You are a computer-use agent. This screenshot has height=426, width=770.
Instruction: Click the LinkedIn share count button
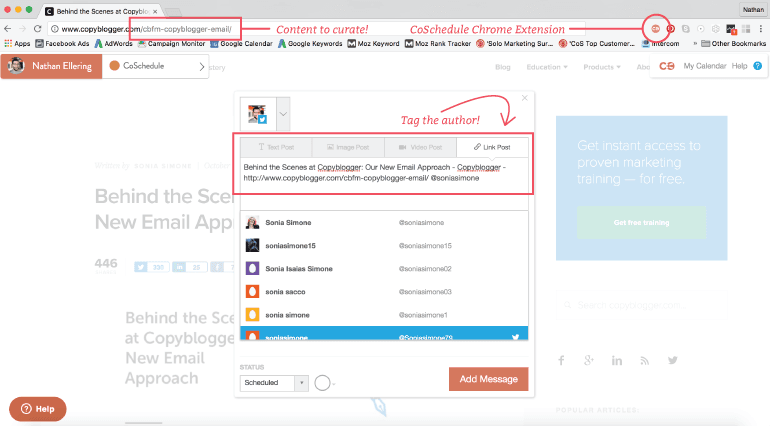190,267
